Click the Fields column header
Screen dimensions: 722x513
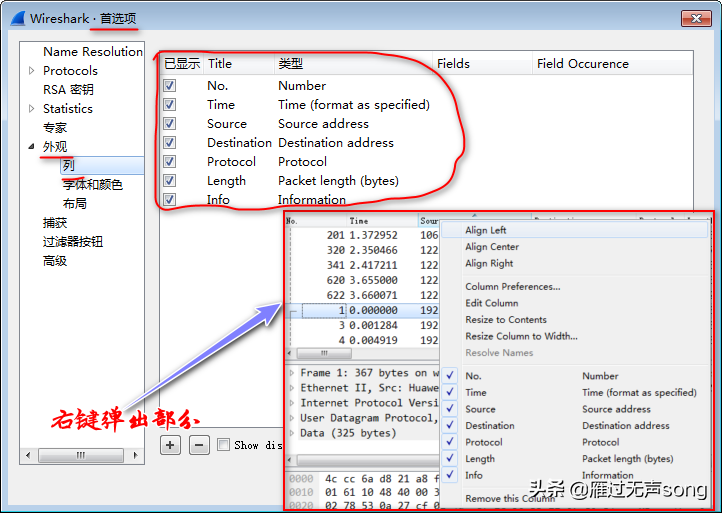[x=483, y=64]
